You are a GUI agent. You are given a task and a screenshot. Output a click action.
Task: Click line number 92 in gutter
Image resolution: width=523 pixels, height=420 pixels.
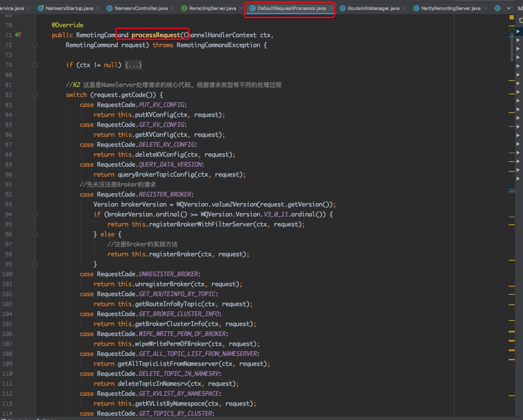coord(9,194)
